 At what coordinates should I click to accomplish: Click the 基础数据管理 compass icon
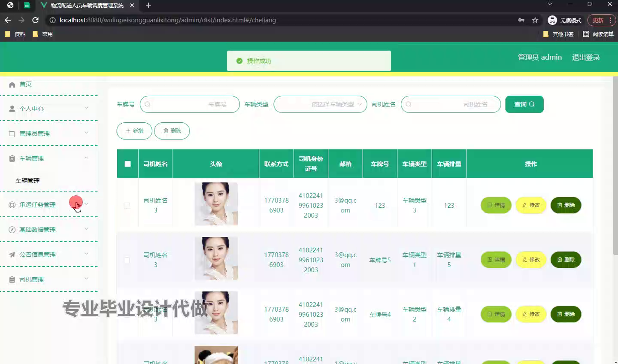12,230
